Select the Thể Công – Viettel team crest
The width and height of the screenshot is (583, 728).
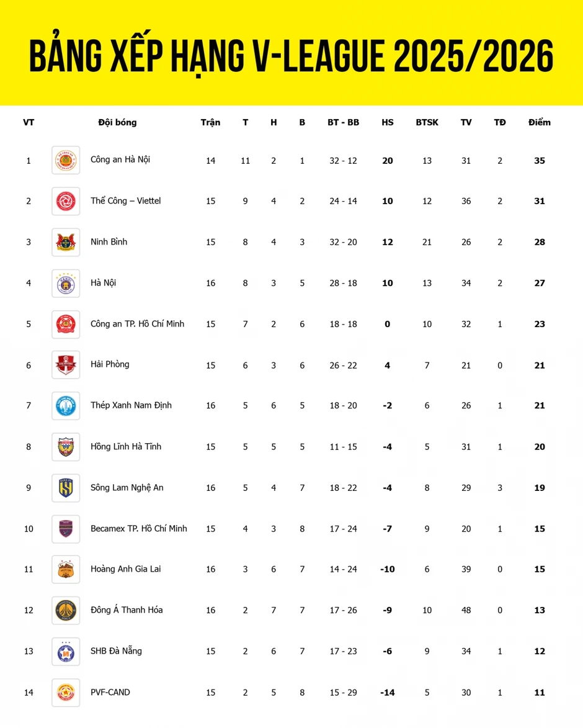[66, 201]
